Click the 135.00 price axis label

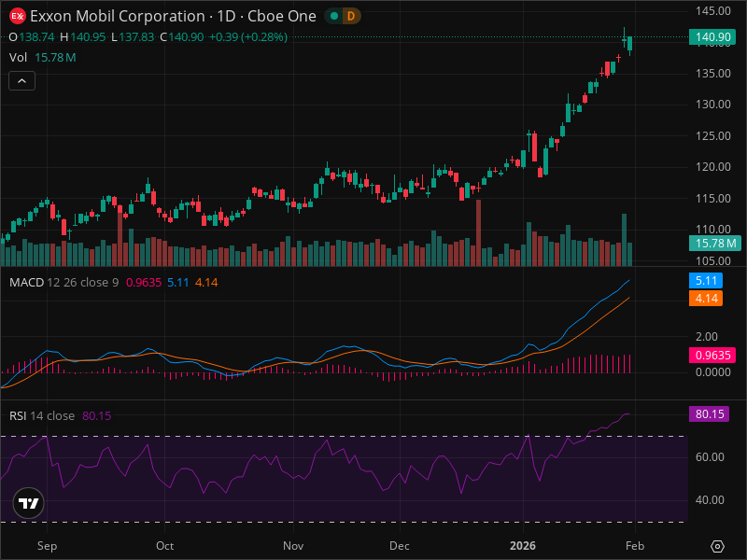coord(712,74)
